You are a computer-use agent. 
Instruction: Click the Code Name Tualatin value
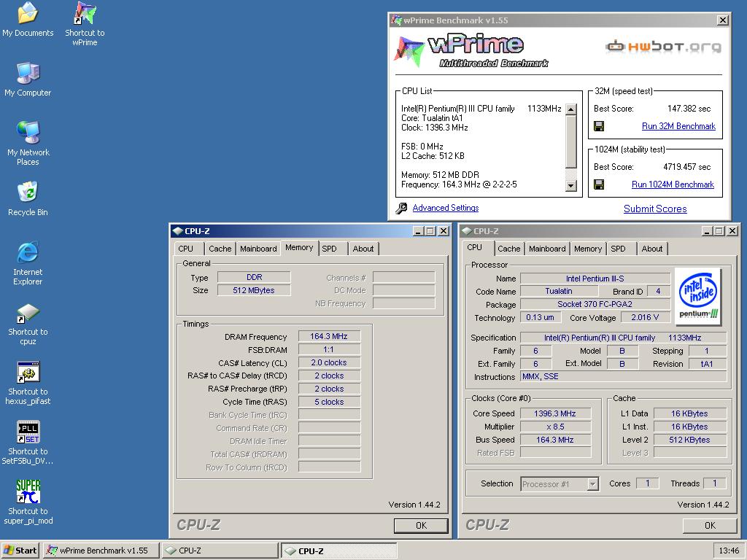tap(559, 291)
